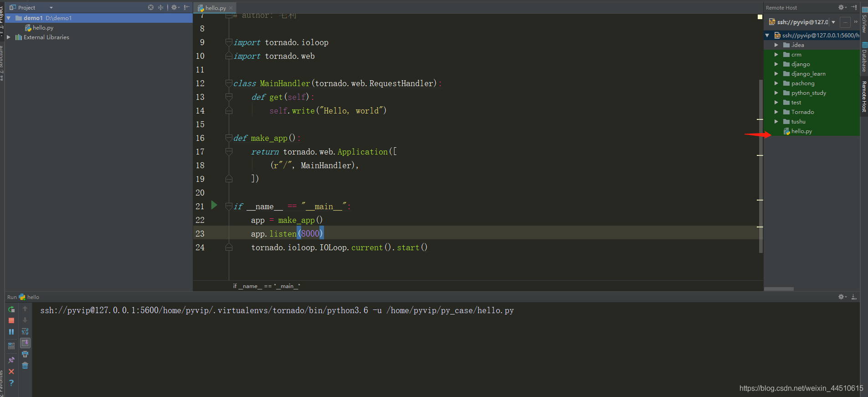The width and height of the screenshot is (868, 397).
Task: Fold the make_app function at line 16
Action: click(x=229, y=138)
